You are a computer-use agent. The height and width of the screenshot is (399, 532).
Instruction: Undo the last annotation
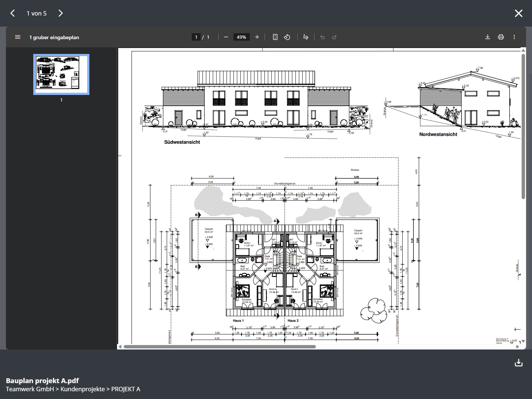coord(323,37)
